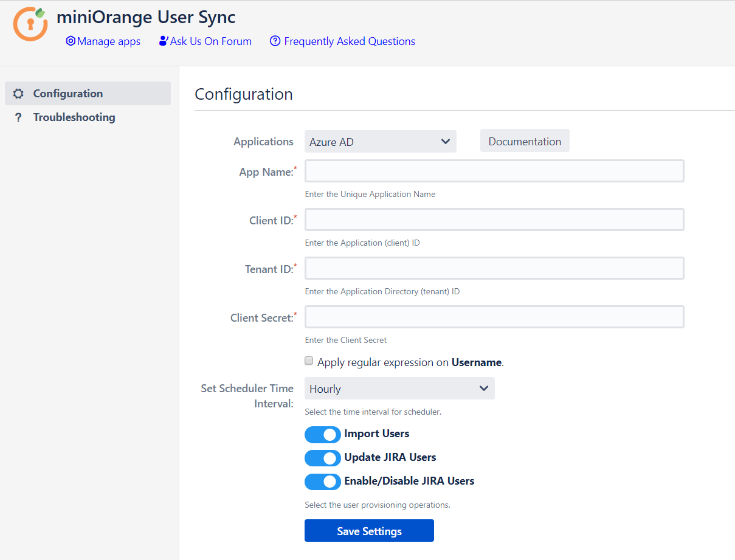
Task: Open the Documentation button
Action: point(525,141)
